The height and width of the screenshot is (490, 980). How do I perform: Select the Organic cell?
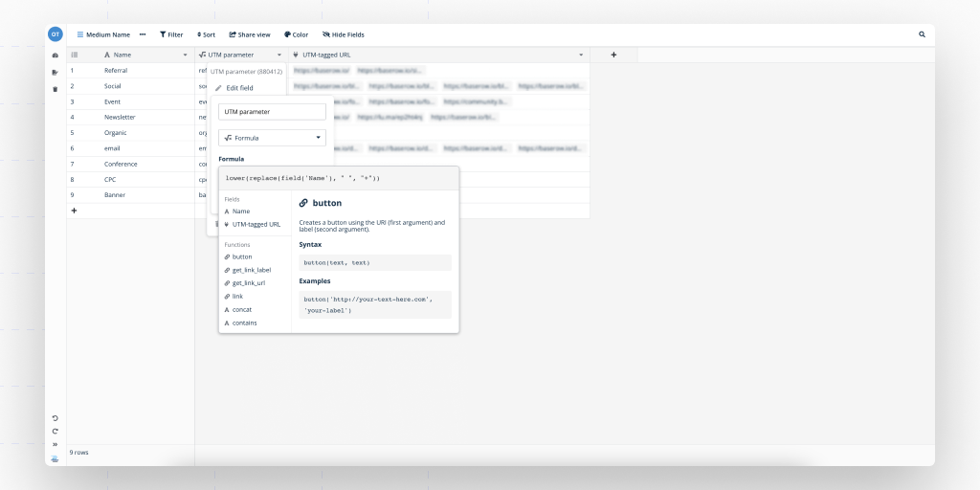[146, 132]
